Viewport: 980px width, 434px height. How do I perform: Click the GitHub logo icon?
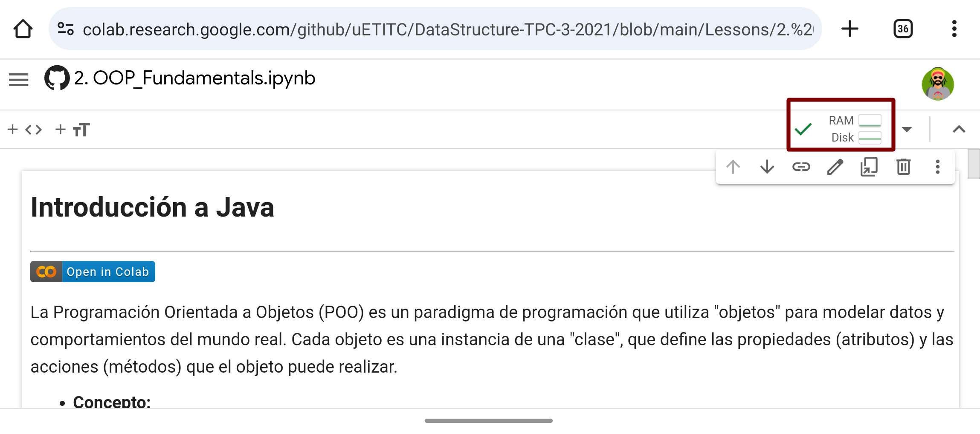(x=57, y=78)
